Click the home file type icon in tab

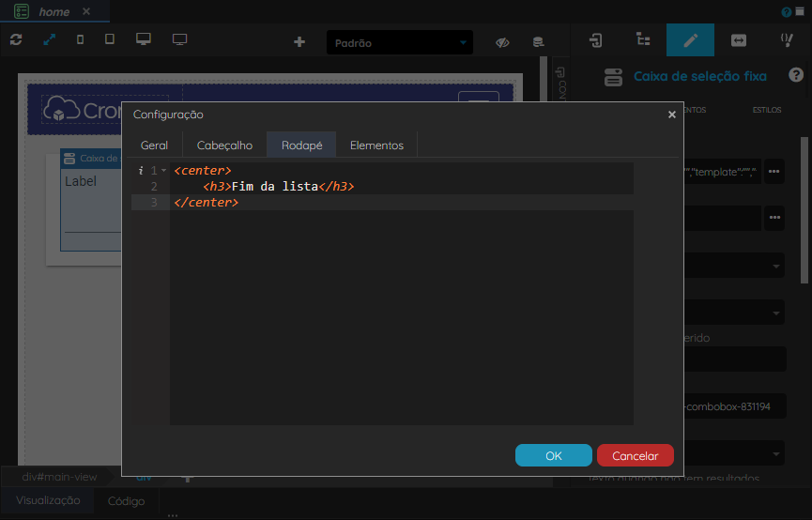tap(22, 11)
